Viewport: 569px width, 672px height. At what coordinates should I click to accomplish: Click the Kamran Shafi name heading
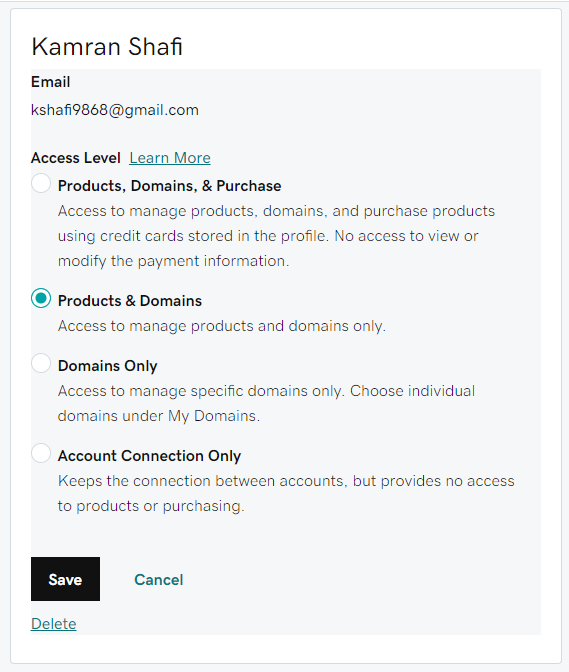[107, 46]
